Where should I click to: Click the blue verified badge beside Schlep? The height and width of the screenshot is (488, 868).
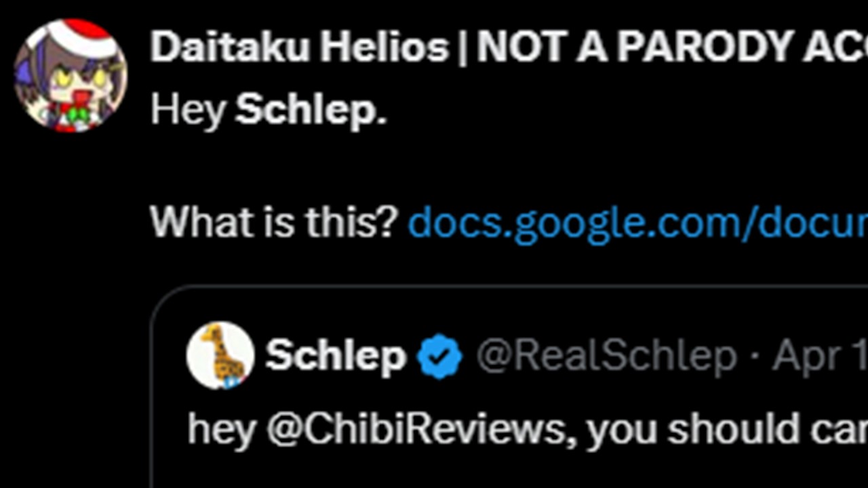point(439,356)
